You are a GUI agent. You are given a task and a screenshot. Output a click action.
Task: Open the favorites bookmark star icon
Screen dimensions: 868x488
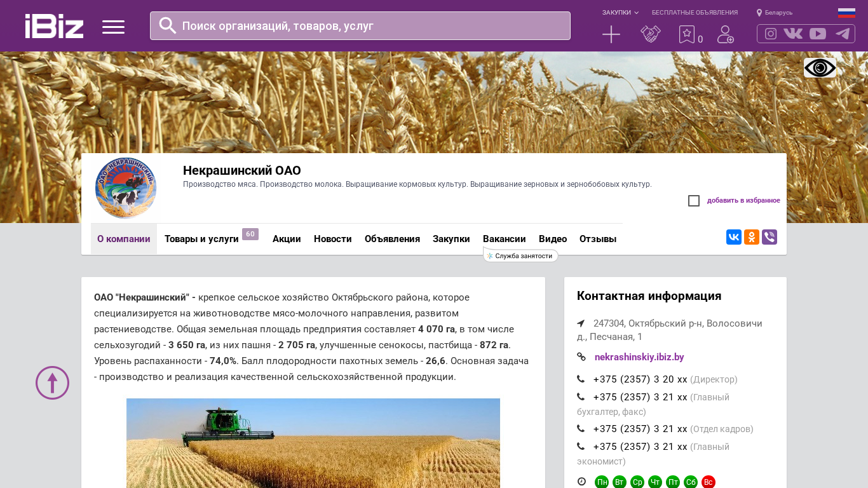(687, 34)
